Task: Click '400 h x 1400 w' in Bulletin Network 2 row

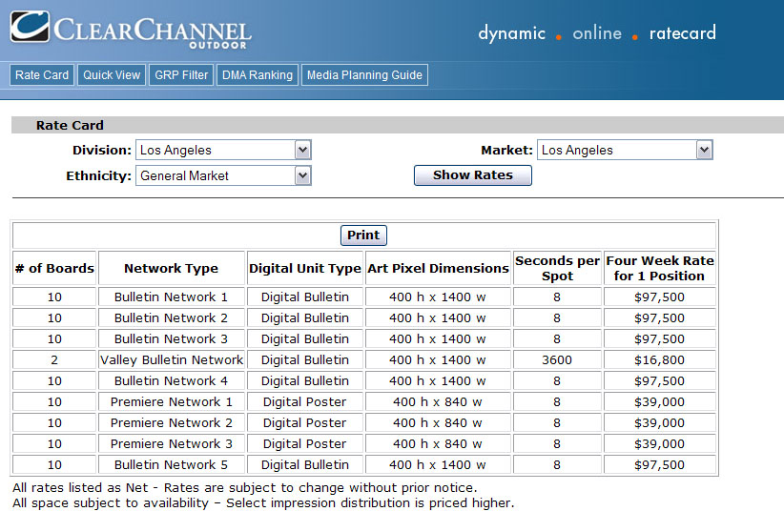Action: click(x=438, y=318)
